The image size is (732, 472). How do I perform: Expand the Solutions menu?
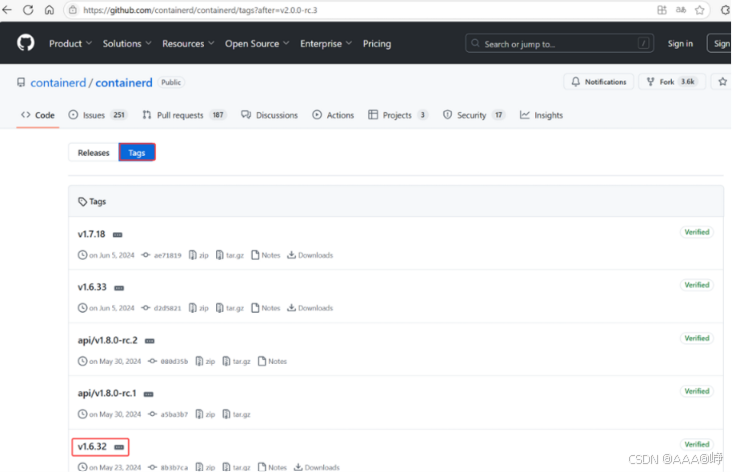pyautogui.click(x=127, y=43)
